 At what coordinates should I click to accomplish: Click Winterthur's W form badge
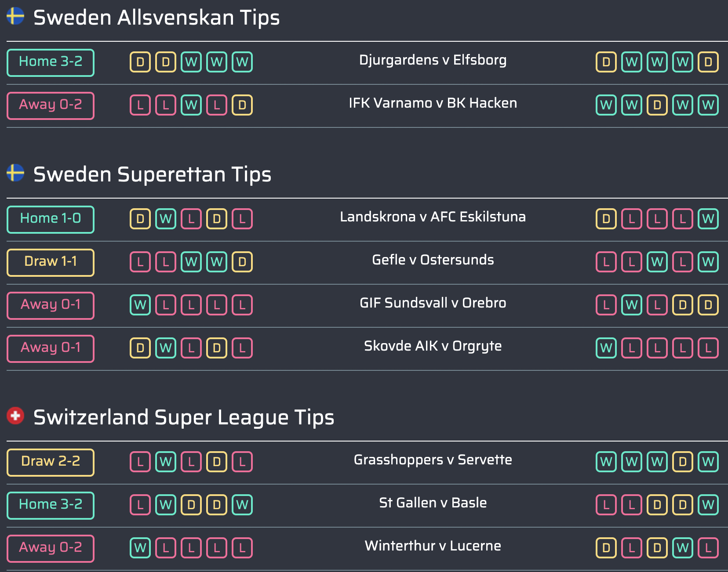tap(140, 548)
